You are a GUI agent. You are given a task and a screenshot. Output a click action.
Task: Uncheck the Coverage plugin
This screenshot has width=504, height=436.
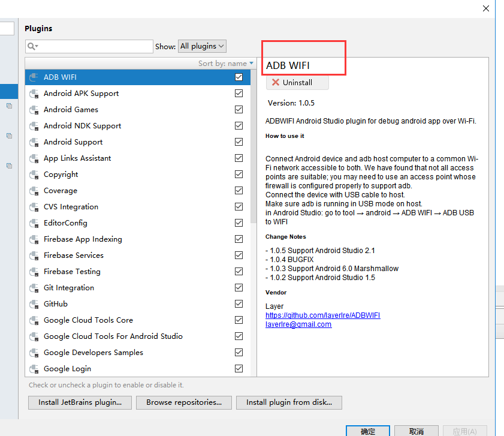point(239,191)
